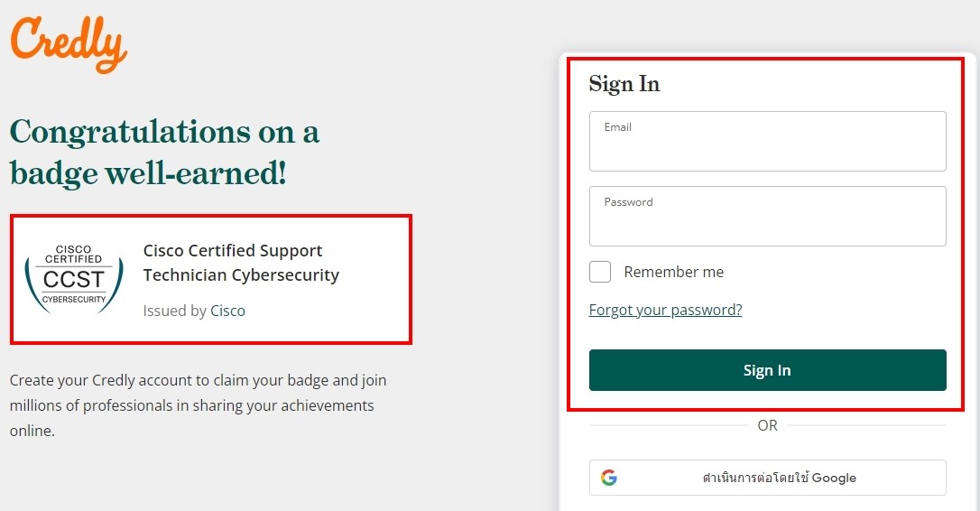Click the Email field label

point(617,127)
